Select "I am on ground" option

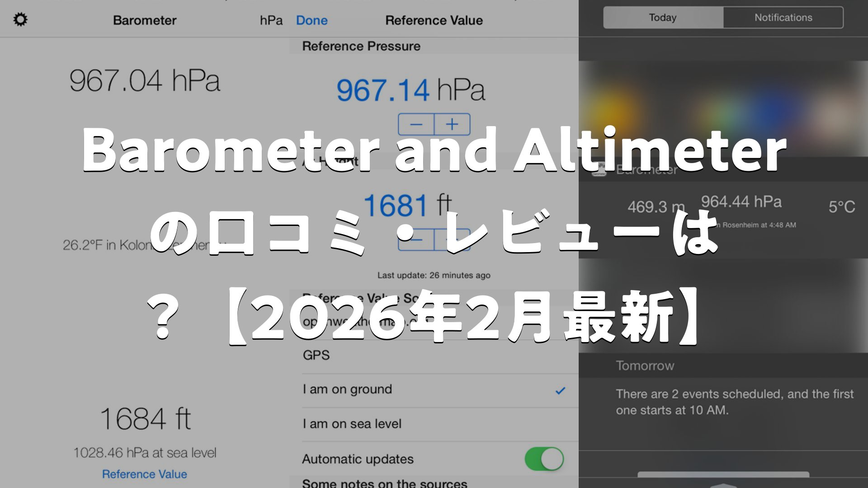point(347,389)
